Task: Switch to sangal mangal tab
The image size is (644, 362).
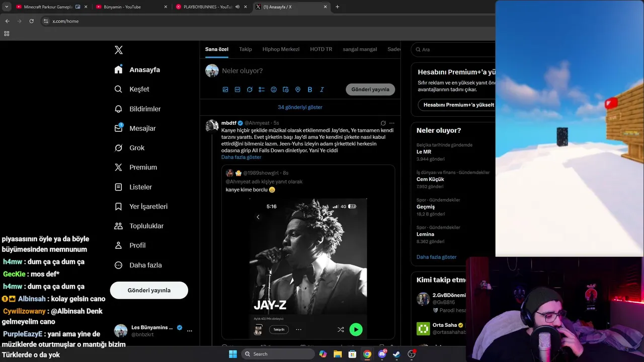Action: pyautogui.click(x=360, y=49)
